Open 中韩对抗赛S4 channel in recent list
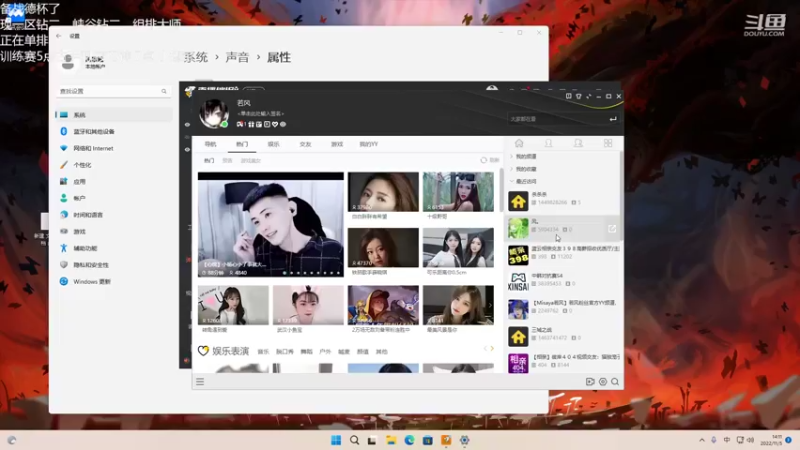800x450 pixels. 563,282
